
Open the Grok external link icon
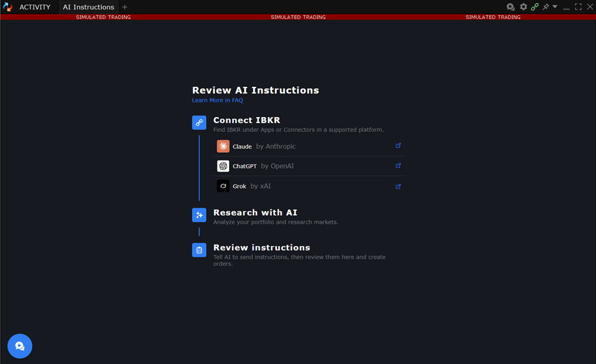(x=398, y=186)
